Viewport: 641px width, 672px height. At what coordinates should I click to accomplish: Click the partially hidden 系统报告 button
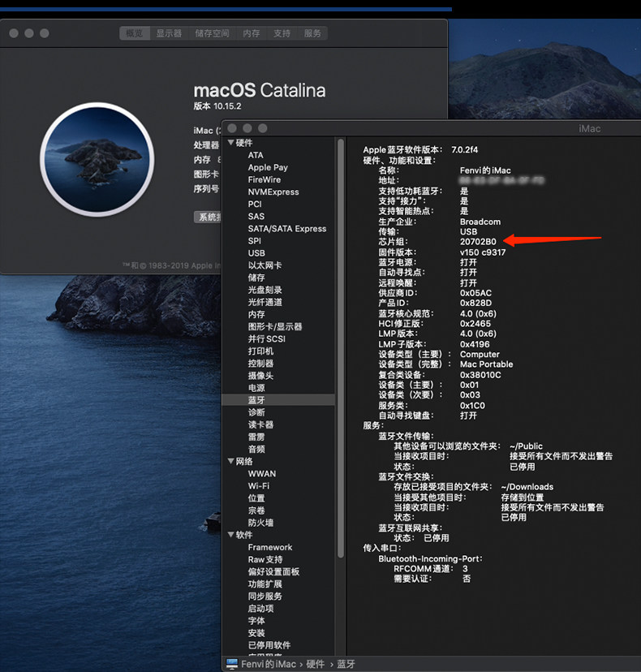[x=209, y=217]
